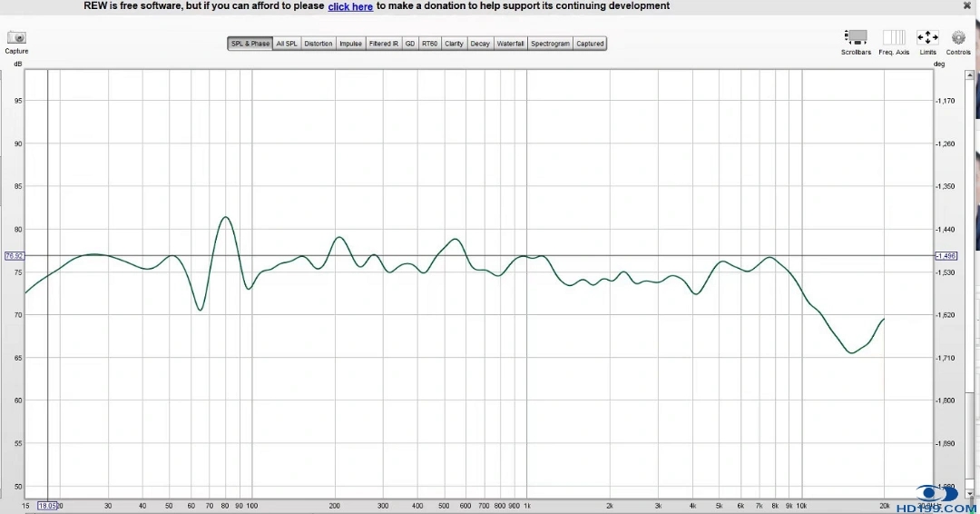Click the Capture camera icon
The image size is (980, 514).
[16, 38]
